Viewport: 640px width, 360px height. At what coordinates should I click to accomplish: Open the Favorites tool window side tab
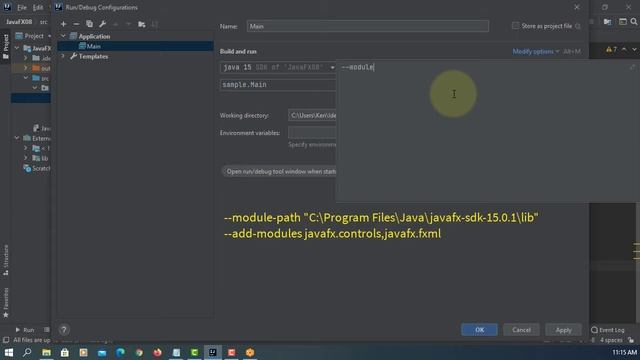pyautogui.click(x=6, y=302)
